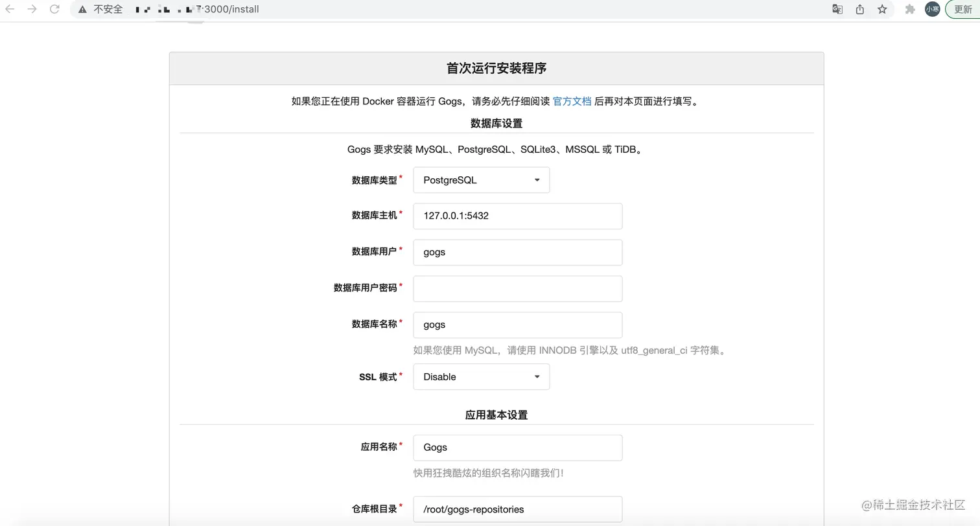
Task: Click the 仓库根目录 label
Action: click(374, 509)
